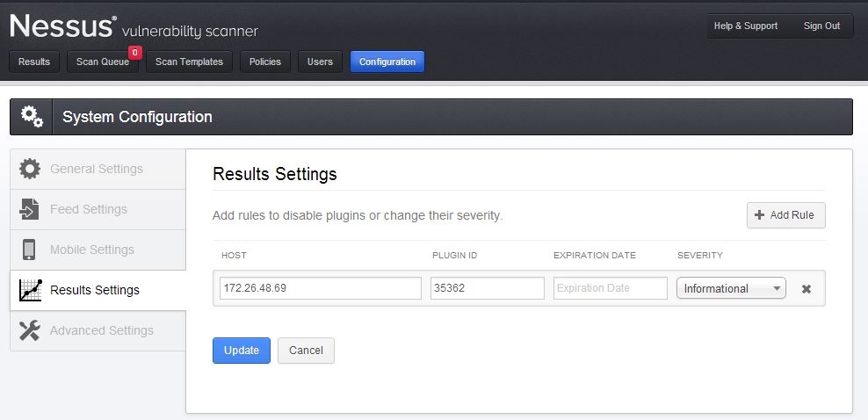Open the Results tab
The height and width of the screenshot is (420, 868).
(34, 62)
